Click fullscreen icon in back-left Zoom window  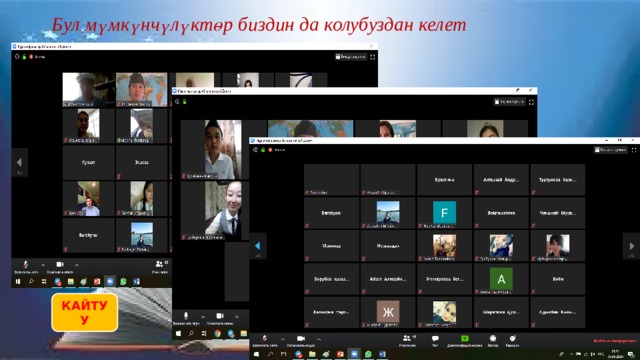(x=373, y=57)
